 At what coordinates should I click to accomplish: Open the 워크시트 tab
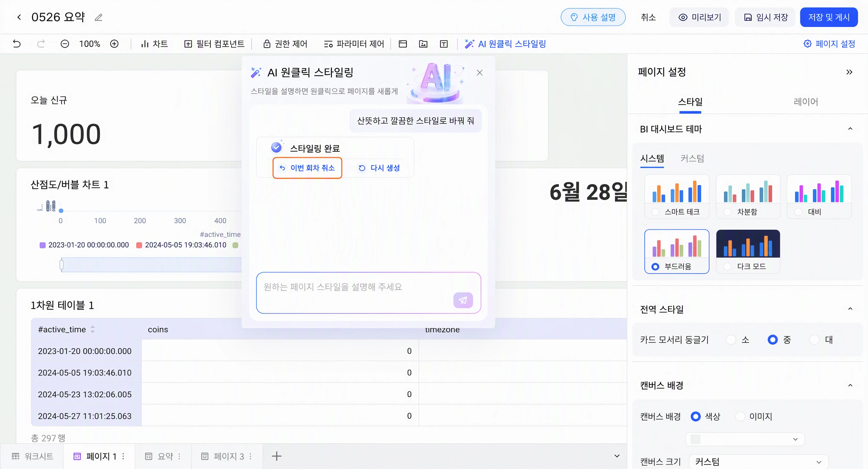pos(33,456)
